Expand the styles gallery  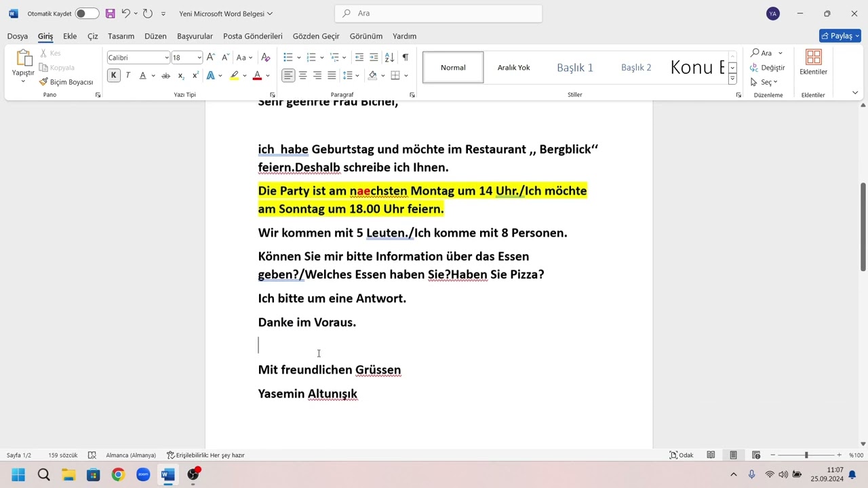(732, 79)
